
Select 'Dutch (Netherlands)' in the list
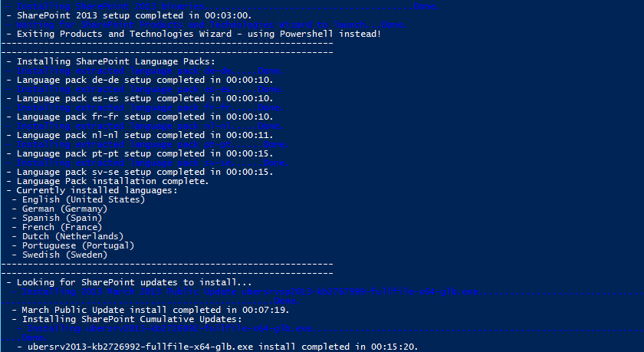(67, 236)
